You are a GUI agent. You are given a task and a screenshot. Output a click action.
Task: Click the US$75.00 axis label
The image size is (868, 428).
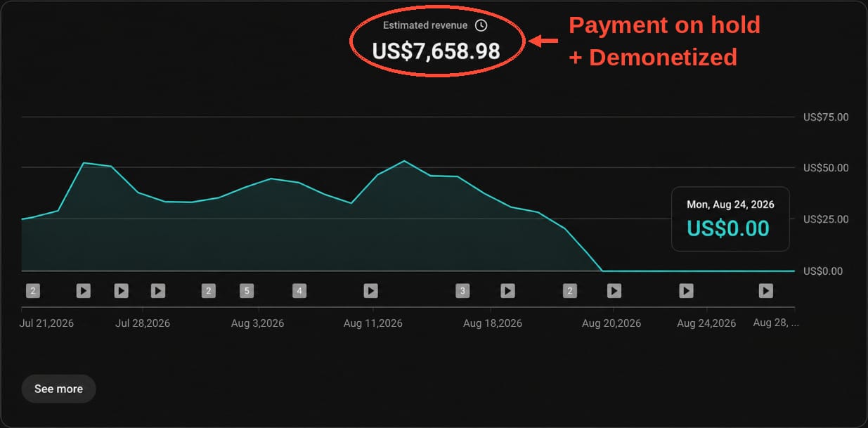tap(826, 117)
